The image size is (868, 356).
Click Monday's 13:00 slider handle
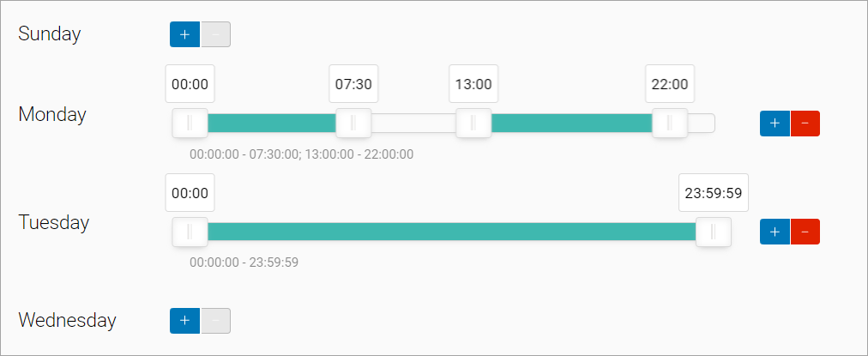click(473, 124)
